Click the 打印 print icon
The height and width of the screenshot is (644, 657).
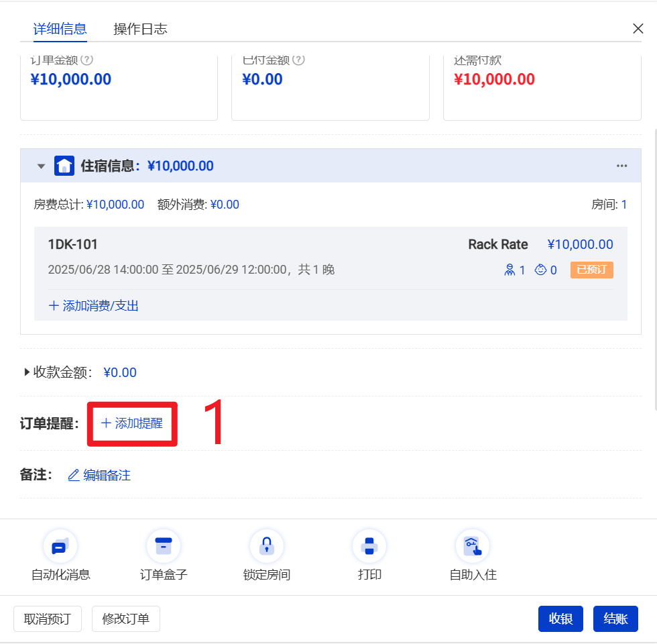pyautogui.click(x=369, y=547)
